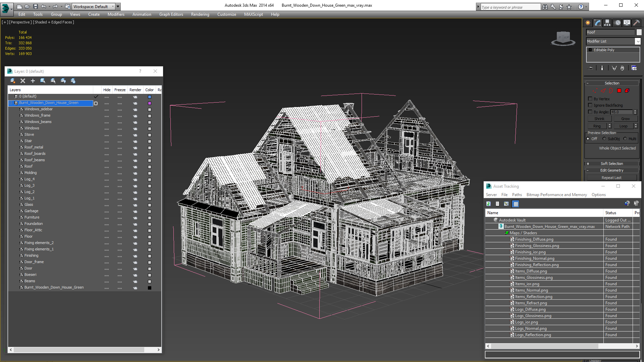The width and height of the screenshot is (644, 362).
Task: Click Refresh icon in Asset Tracking toolbar
Action: pos(489,204)
